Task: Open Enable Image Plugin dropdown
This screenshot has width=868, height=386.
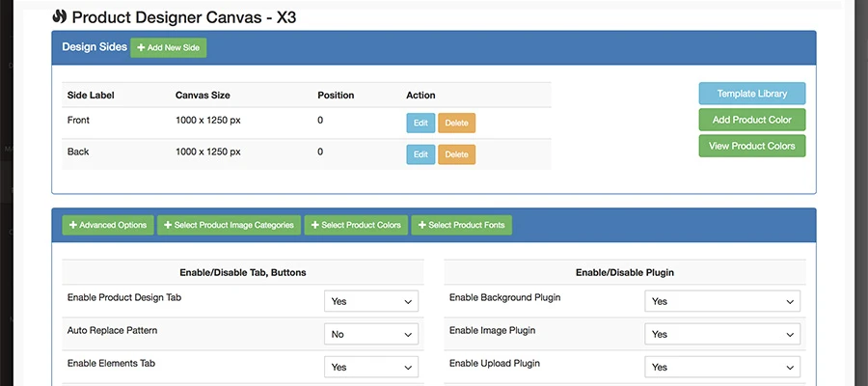Action: coord(721,334)
